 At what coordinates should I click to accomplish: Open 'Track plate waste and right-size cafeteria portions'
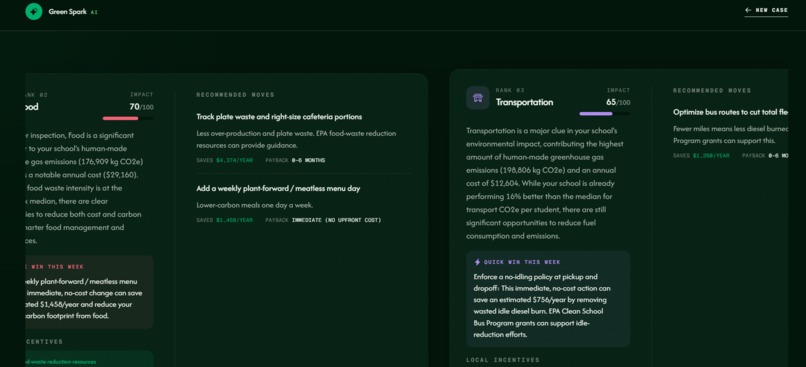279,117
